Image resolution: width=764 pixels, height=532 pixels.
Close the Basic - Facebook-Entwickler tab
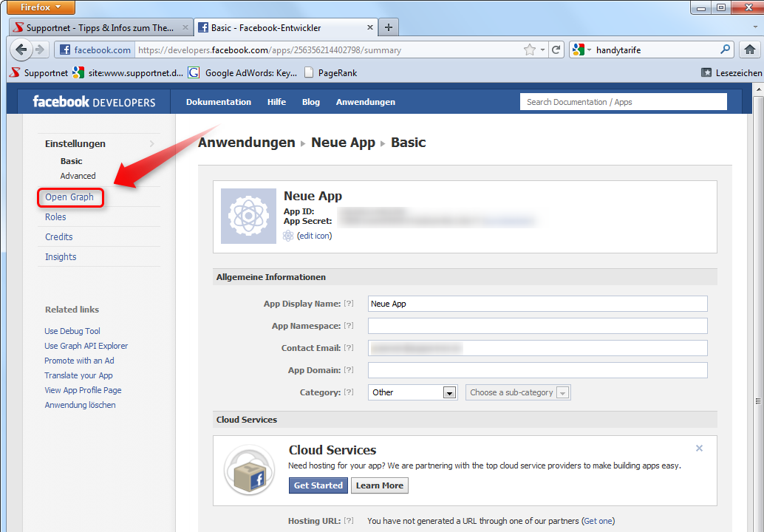pyautogui.click(x=370, y=28)
